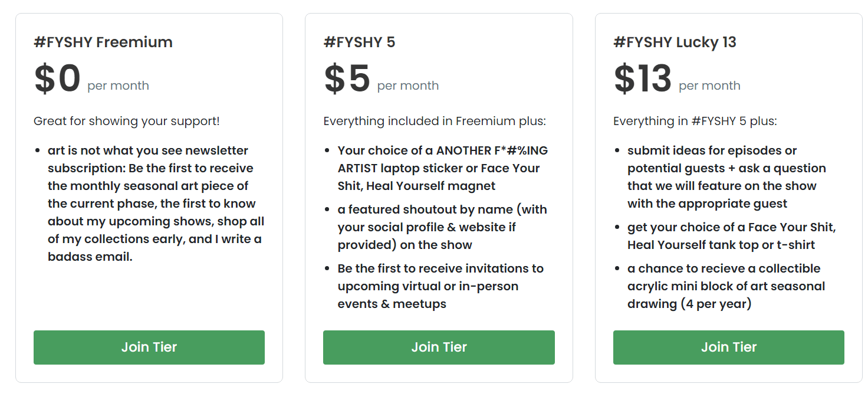The width and height of the screenshot is (868, 400).
Task: Click the newsletter subscription bullet point
Action: pos(156,204)
